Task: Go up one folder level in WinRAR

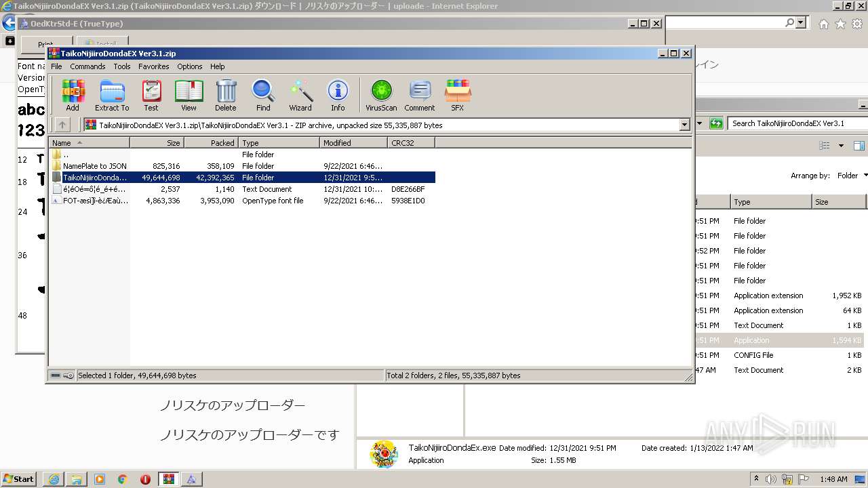Action: tap(62, 125)
